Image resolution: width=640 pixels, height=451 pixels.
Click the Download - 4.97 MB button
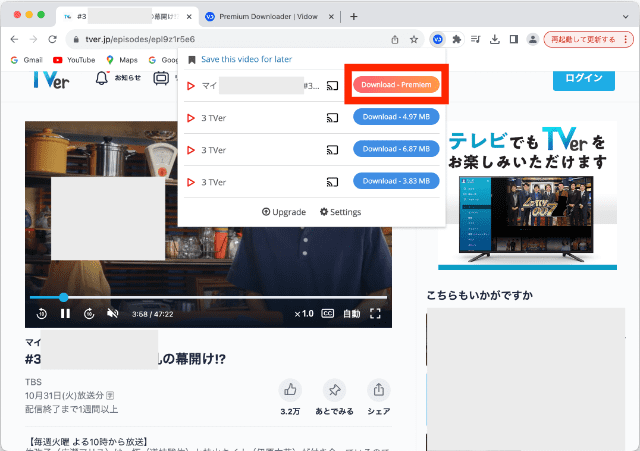(396, 117)
